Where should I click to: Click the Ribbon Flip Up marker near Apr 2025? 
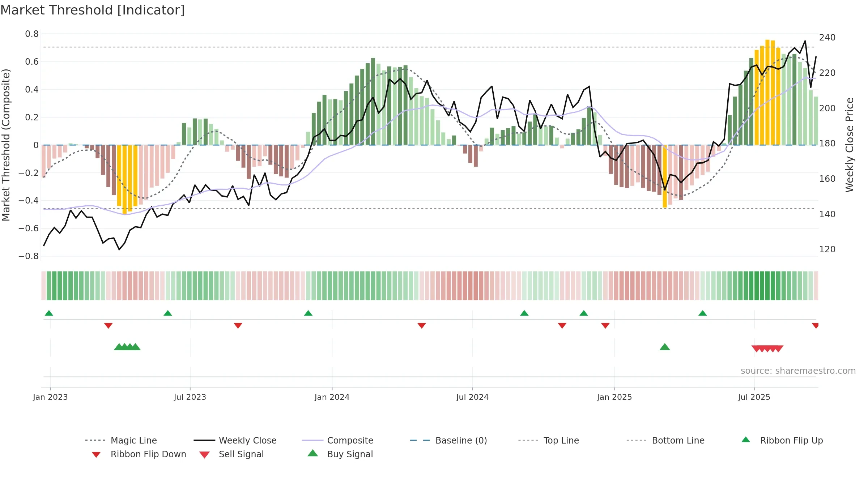(x=703, y=313)
